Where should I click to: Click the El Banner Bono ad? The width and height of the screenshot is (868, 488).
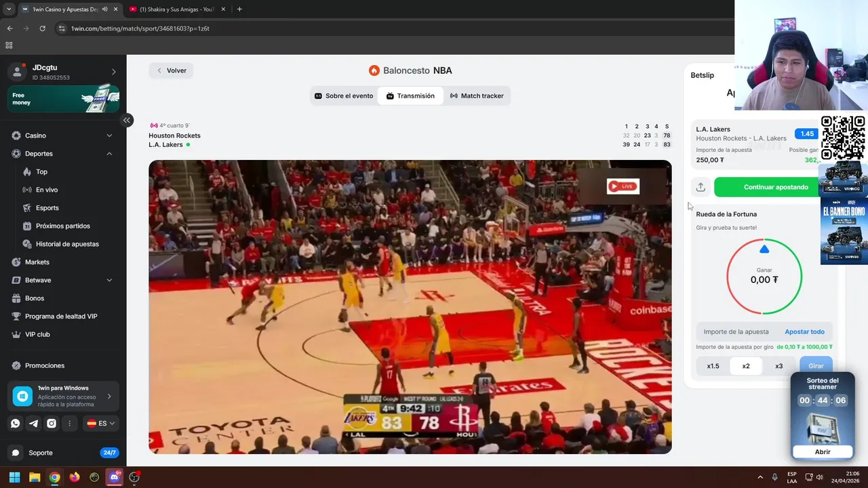[844, 230]
